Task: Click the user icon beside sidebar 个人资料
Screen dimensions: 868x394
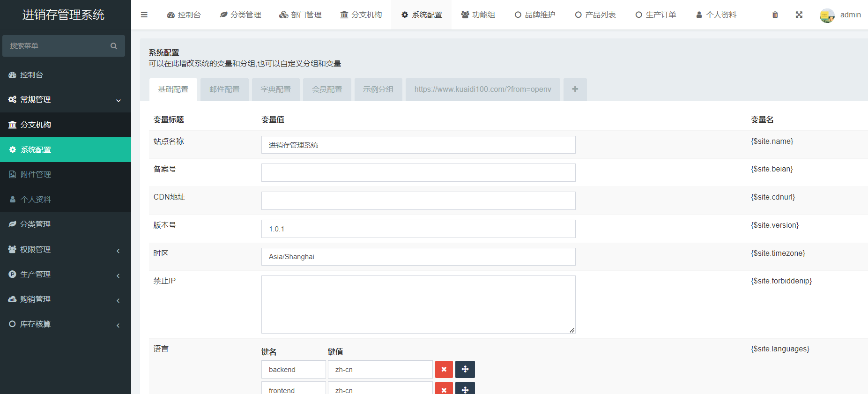Action: [13, 199]
